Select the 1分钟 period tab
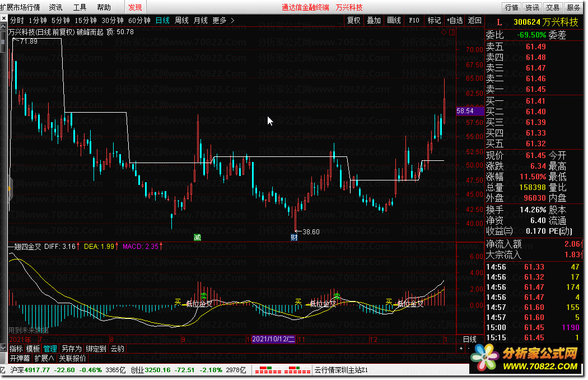 (x=38, y=21)
